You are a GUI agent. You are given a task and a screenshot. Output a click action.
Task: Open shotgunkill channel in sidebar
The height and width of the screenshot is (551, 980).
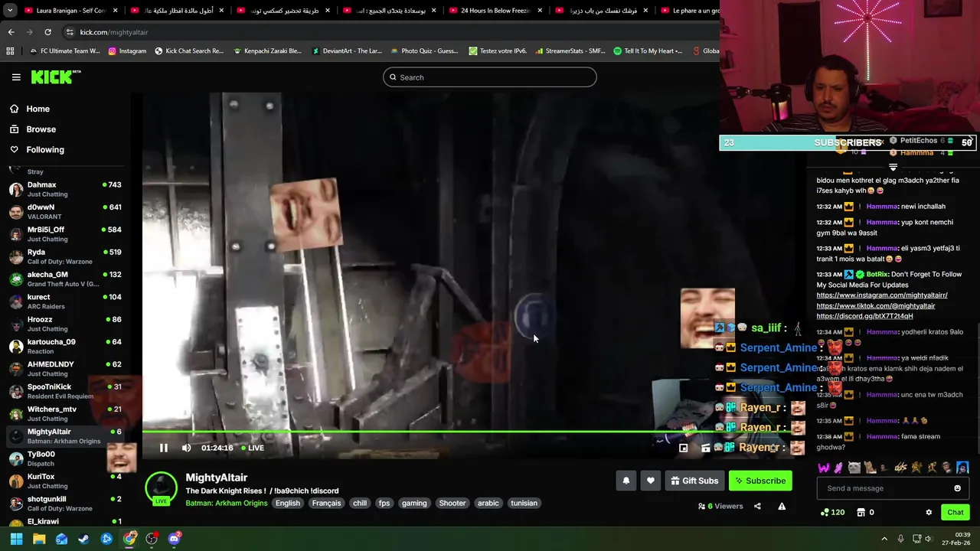pos(65,503)
